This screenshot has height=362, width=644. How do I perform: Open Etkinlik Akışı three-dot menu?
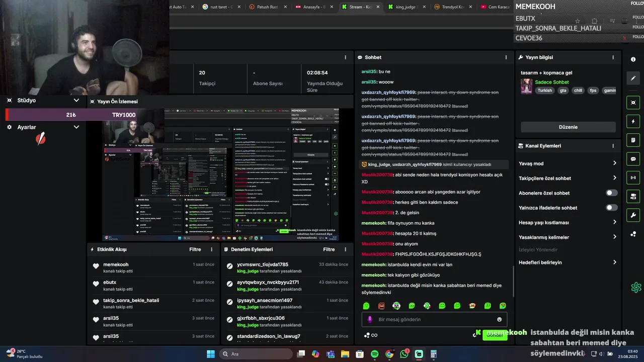point(211,249)
